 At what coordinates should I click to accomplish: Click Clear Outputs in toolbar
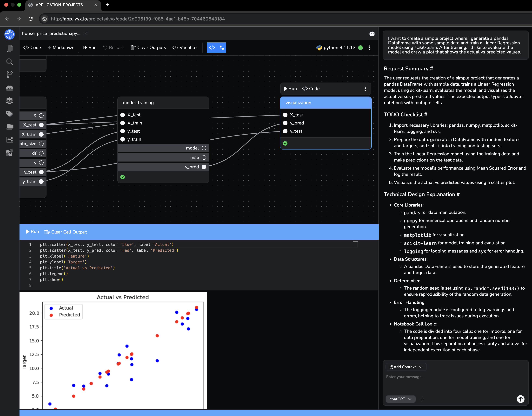pyautogui.click(x=148, y=47)
